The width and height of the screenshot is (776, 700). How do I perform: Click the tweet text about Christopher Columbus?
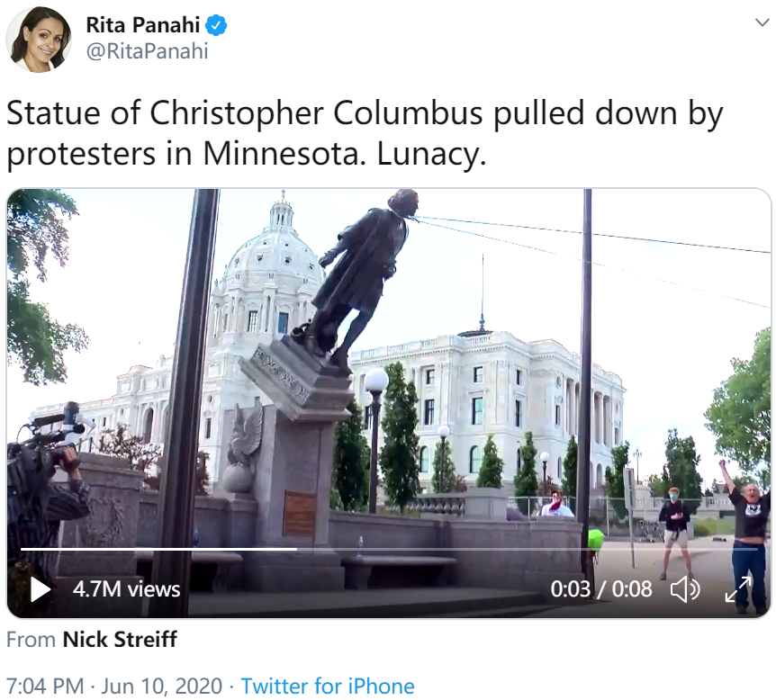tap(365, 133)
